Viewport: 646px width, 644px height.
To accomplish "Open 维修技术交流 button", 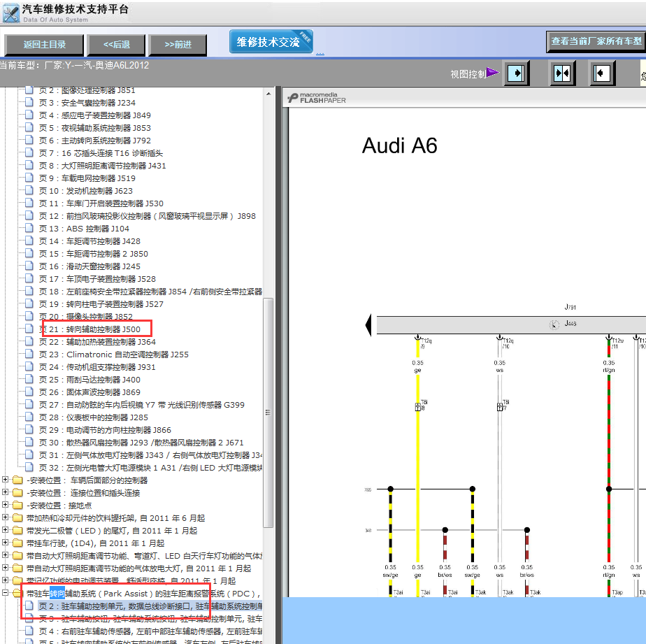I will 271,42.
